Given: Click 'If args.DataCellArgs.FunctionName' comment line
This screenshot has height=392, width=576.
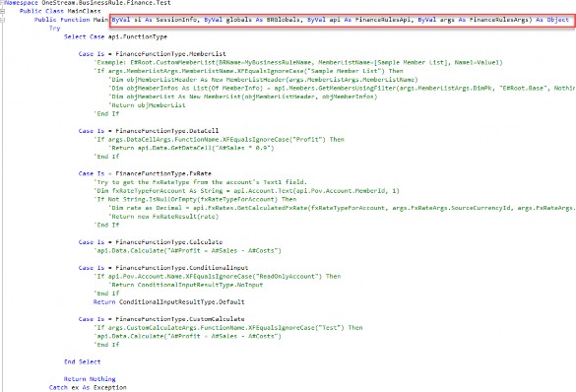Looking at the screenshot, I should pos(219,139).
